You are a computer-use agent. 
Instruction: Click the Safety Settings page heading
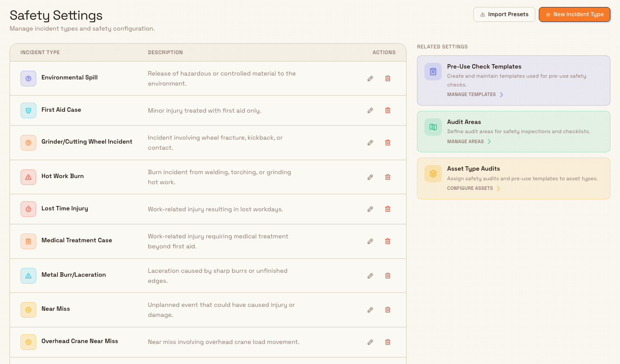pos(56,15)
